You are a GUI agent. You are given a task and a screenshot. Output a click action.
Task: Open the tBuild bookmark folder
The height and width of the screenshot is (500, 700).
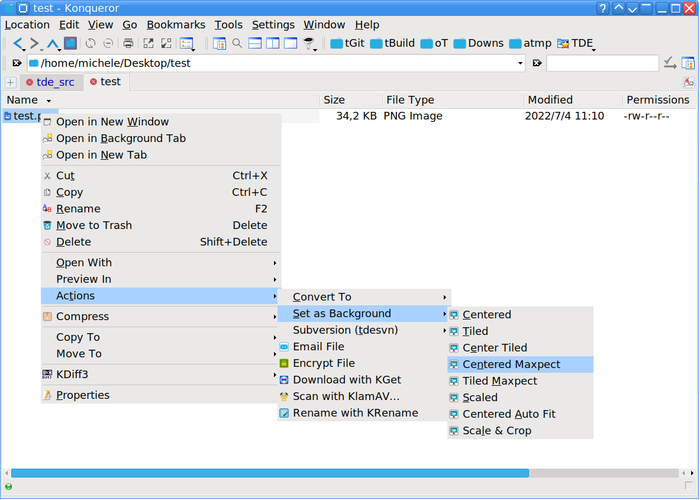392,43
